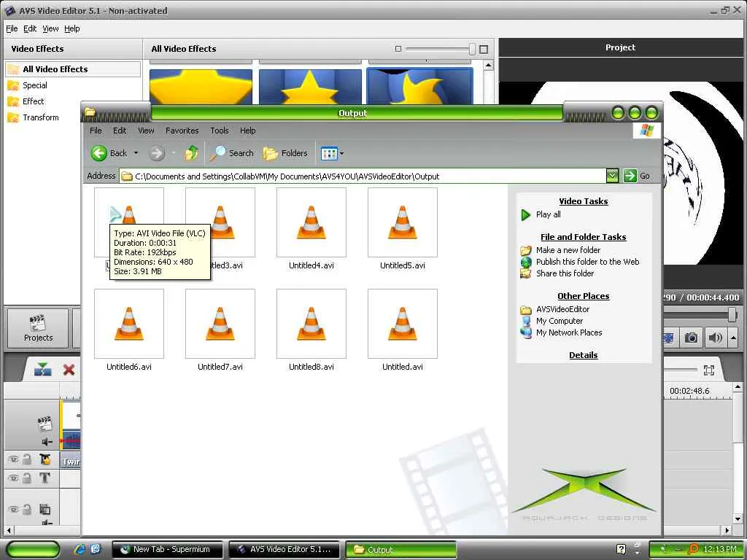Click the preview playback position slider handle
This screenshot has width=747, height=560.
732,315
